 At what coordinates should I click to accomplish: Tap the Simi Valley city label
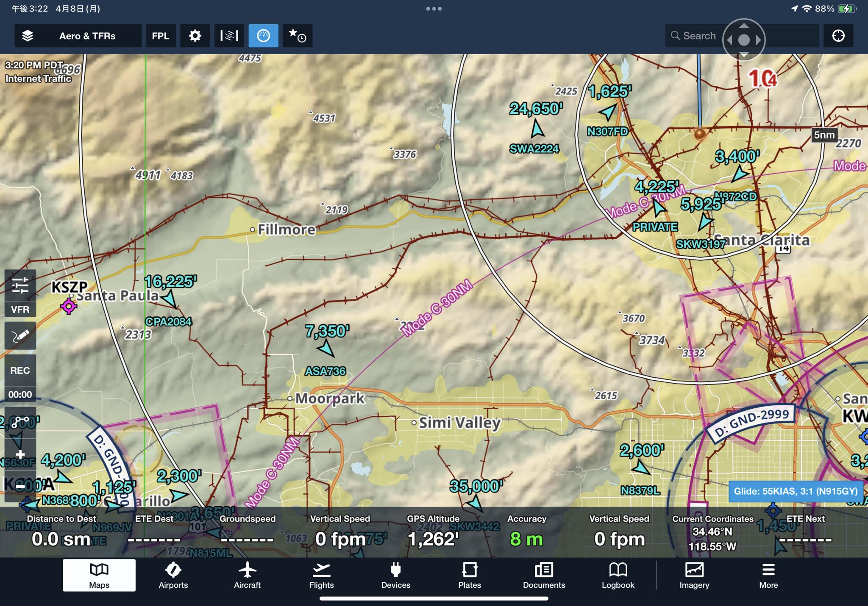[459, 423]
